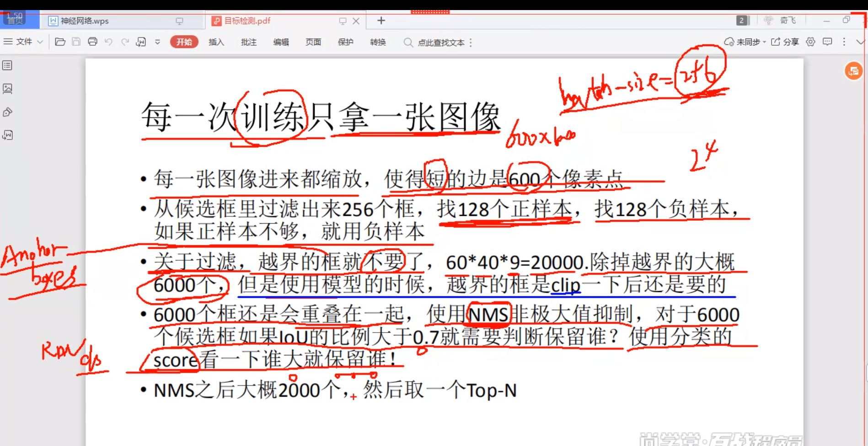Open the 文件 file menu
868x446 pixels.
pyautogui.click(x=18, y=42)
